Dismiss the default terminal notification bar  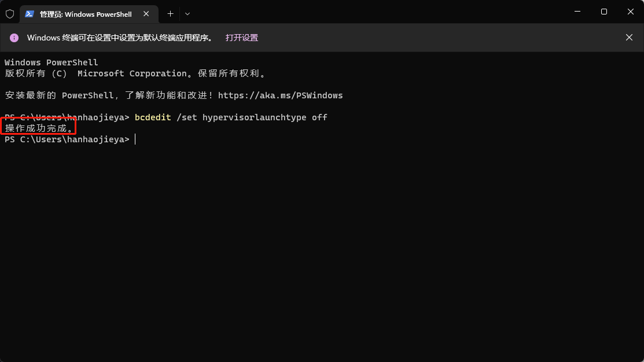coord(629,38)
